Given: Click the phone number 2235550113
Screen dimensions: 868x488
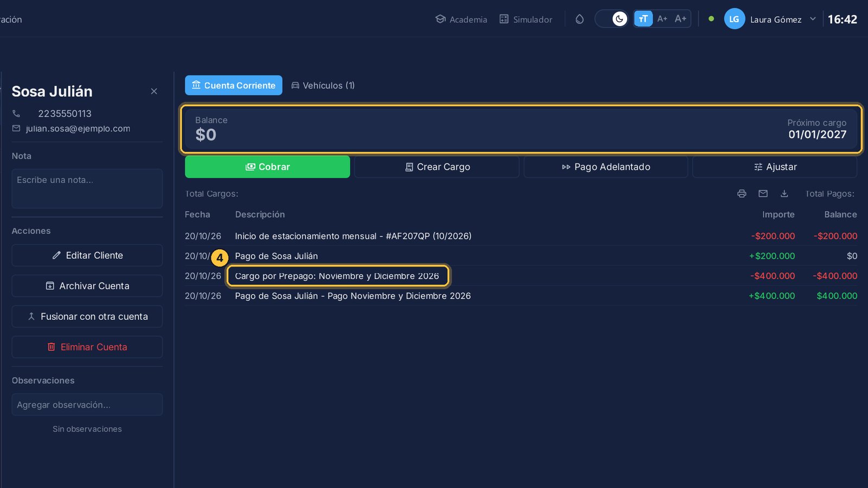Looking at the screenshot, I should 65,113.
